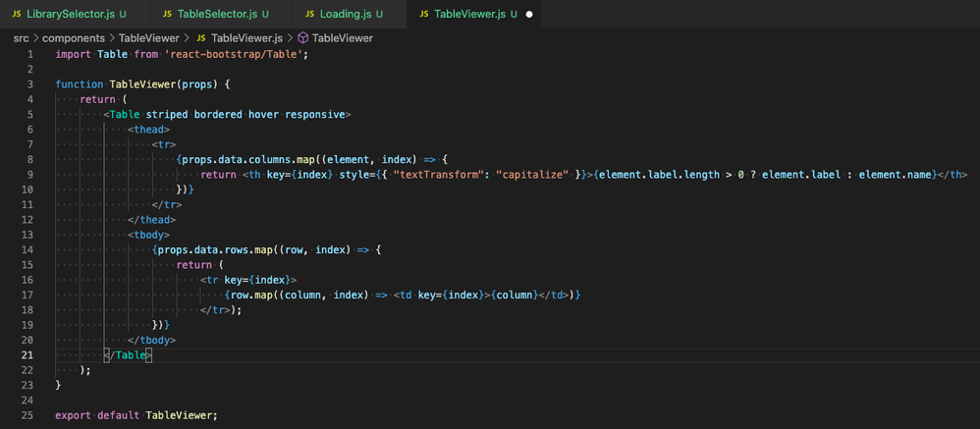
Task: Click line number 3 in the gutter
Action: pyautogui.click(x=29, y=85)
